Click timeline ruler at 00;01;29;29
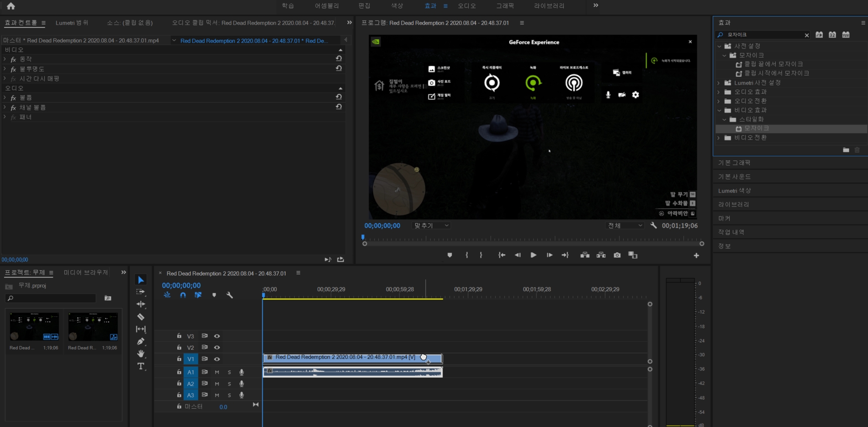 pos(468,289)
